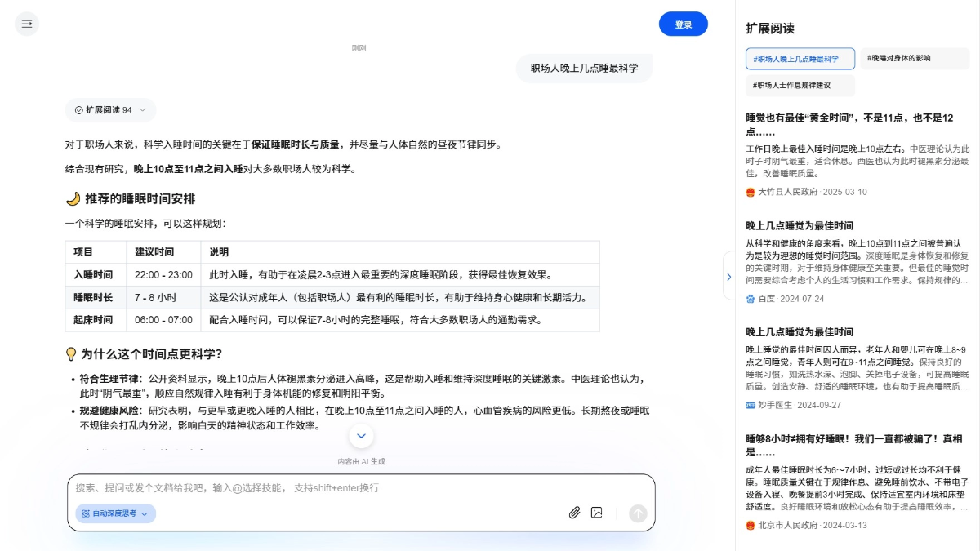
Task: Collapse the reading panel with right chevron
Action: pyautogui.click(x=728, y=276)
